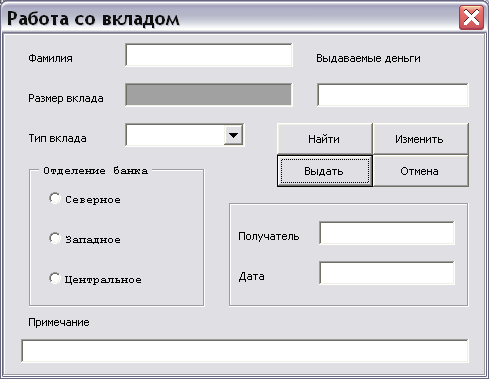The height and width of the screenshot is (379, 489).
Task: Select the Западное radio button
Action: (55, 238)
